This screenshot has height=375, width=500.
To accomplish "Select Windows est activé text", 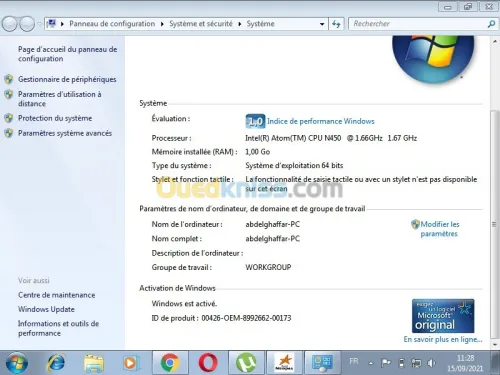I will point(184,304).
